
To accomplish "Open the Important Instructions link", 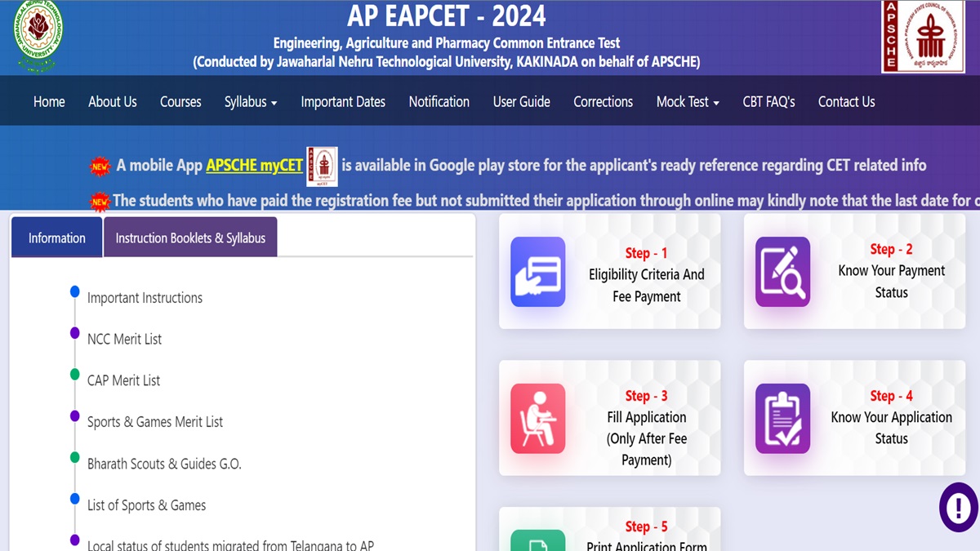I will [x=145, y=298].
